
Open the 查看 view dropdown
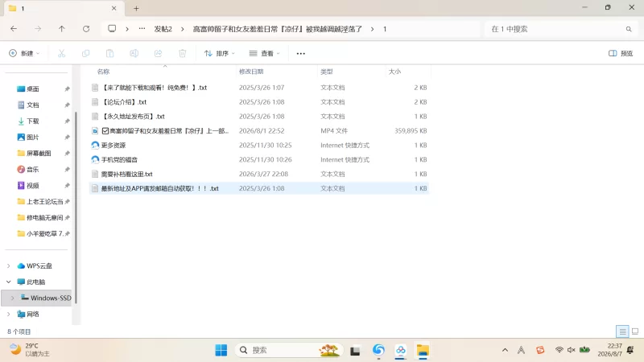(x=265, y=53)
